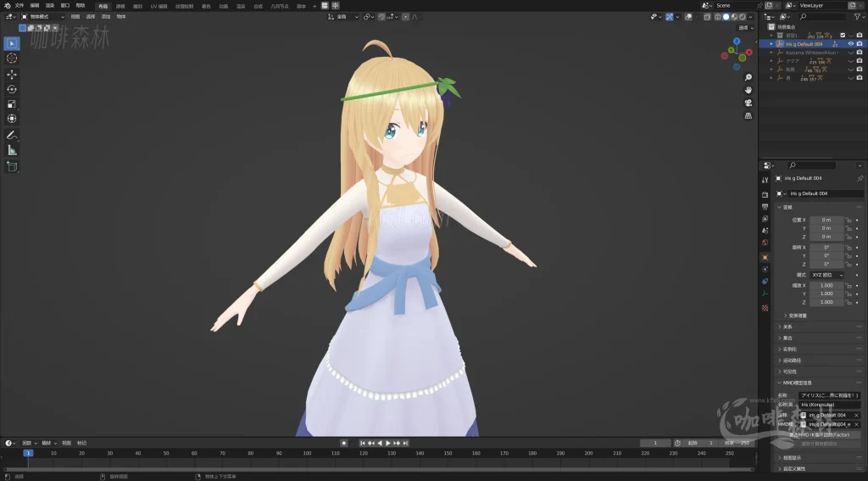Toggle camera view icon in viewport
Image resolution: width=868 pixels, height=481 pixels.
tap(748, 103)
